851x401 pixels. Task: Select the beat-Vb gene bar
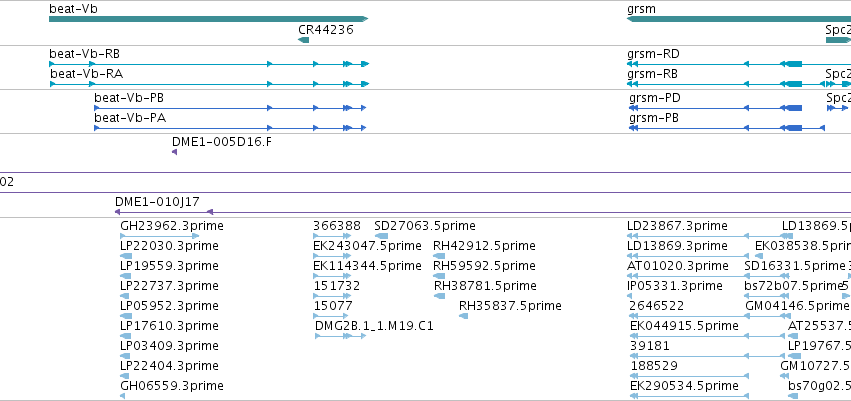point(208,19)
